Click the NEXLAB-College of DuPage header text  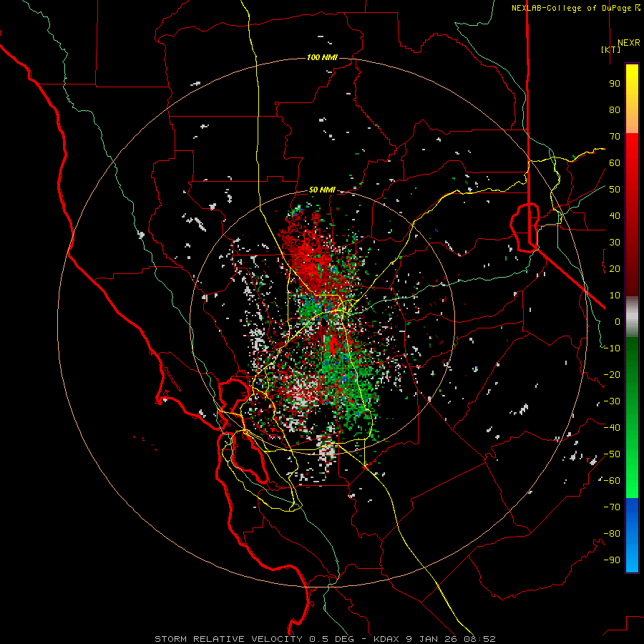coord(574,8)
